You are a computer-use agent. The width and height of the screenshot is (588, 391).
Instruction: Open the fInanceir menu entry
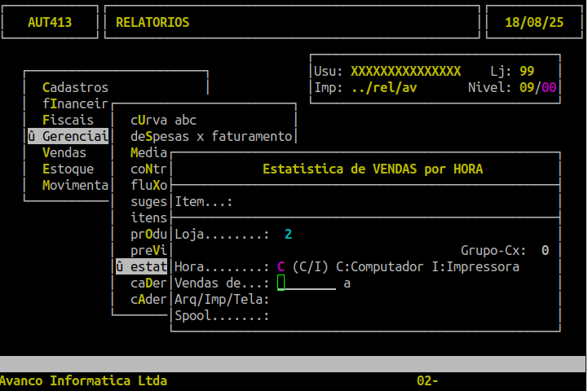click(75, 103)
